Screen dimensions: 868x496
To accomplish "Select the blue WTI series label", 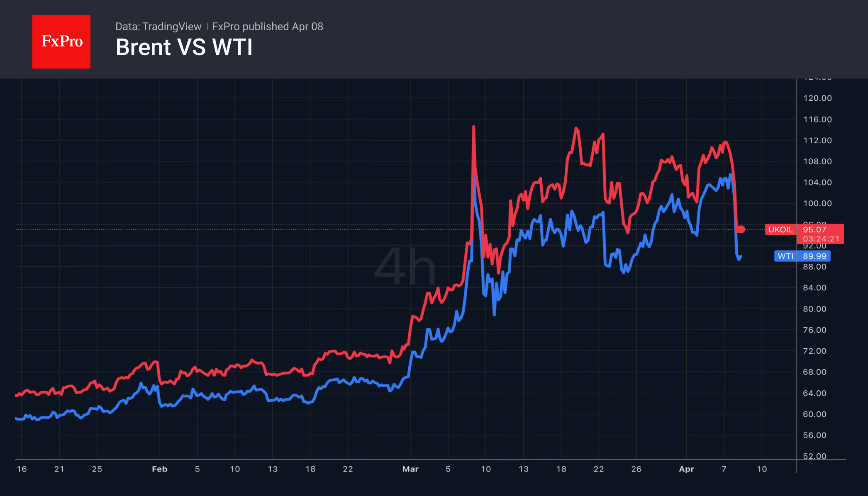I will [785, 256].
